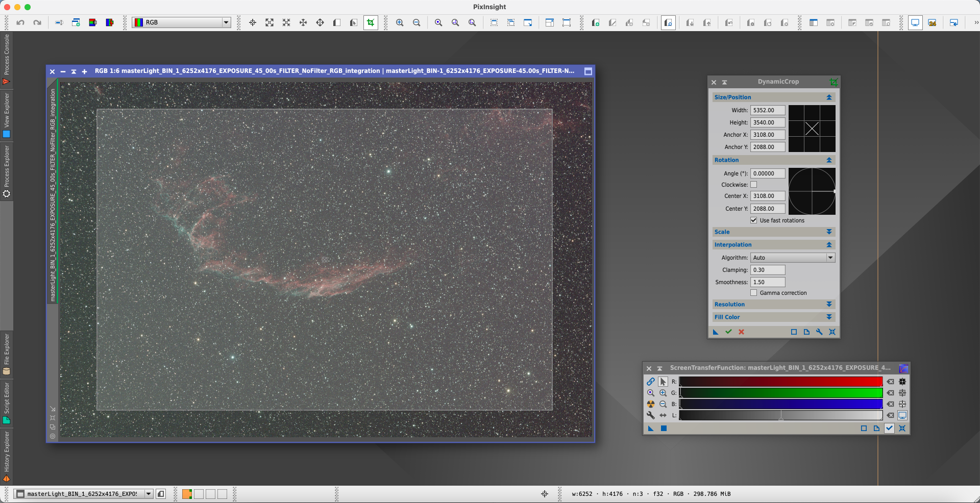This screenshot has width=980, height=503.
Task: Click the Zoom In magnifier in the toolbar
Action: 400,22
